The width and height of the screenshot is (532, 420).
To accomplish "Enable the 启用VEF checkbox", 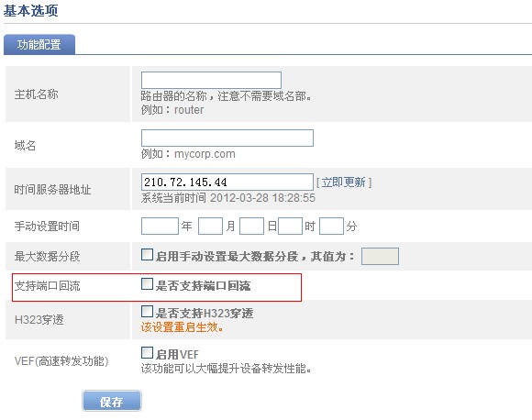I will click(147, 352).
